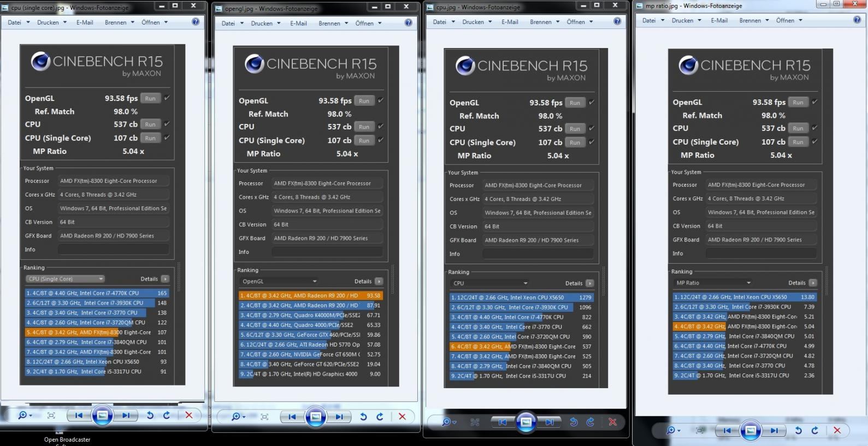
Task: Toggle CPU checkmark in cpu (single core).jpg window
Action: pyautogui.click(x=167, y=124)
